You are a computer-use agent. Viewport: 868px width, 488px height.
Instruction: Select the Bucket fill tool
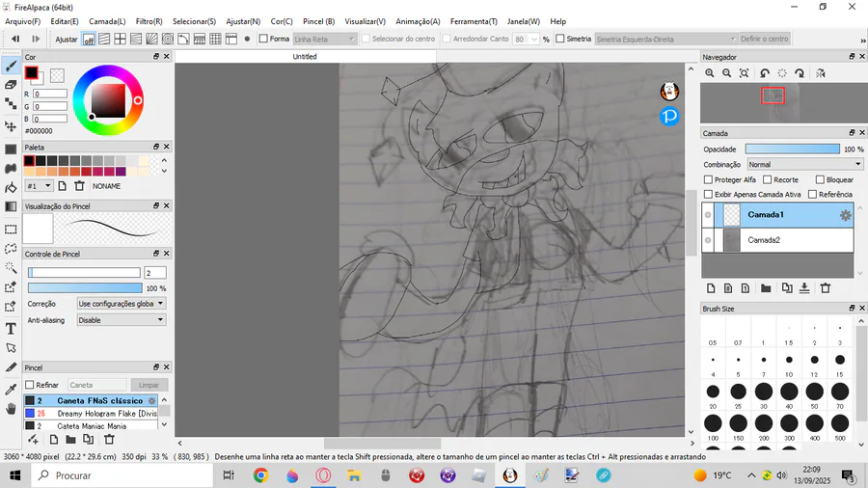click(x=11, y=187)
